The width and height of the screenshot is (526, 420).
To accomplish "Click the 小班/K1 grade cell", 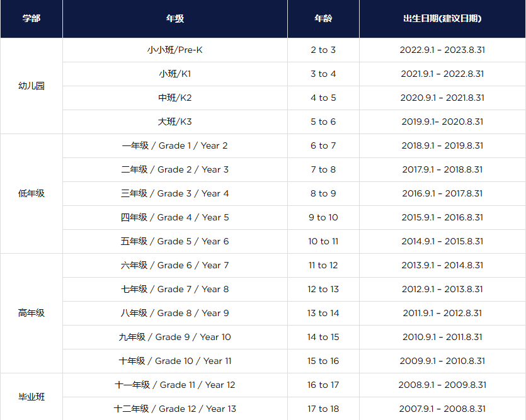I will coord(174,74).
